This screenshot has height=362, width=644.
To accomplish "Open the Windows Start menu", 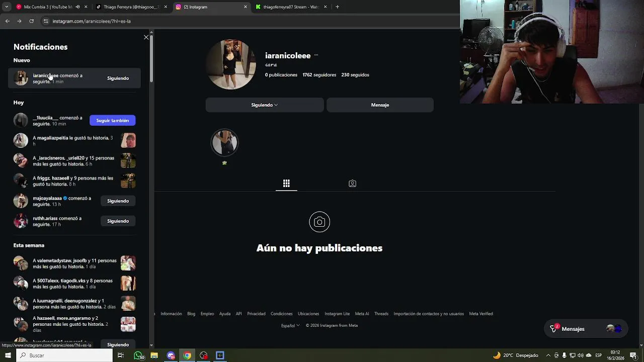I will 8,355.
